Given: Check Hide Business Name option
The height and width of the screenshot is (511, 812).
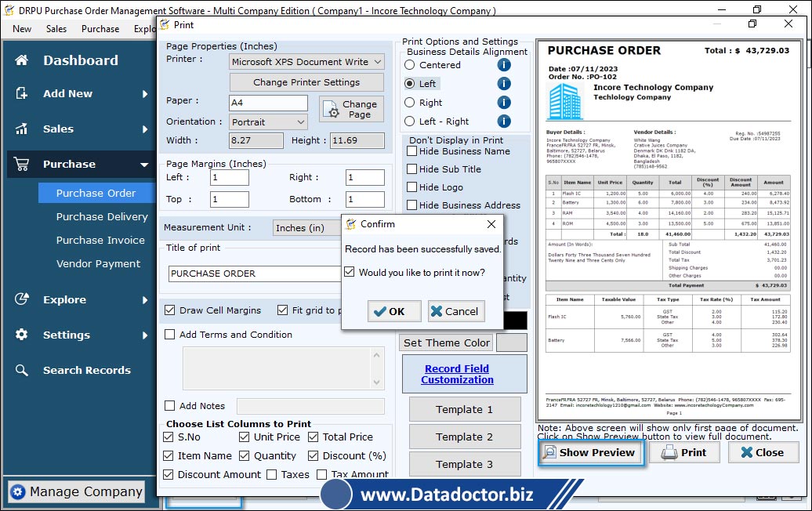Looking at the screenshot, I should tap(412, 151).
